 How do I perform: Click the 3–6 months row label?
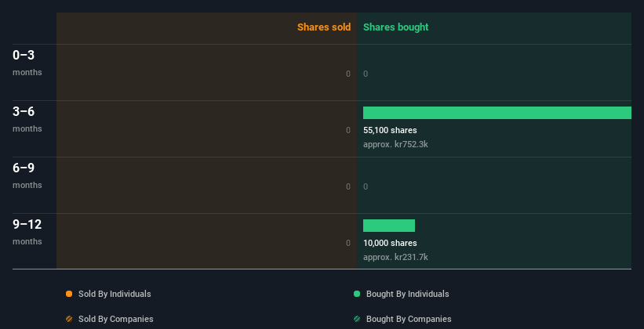[x=27, y=119]
